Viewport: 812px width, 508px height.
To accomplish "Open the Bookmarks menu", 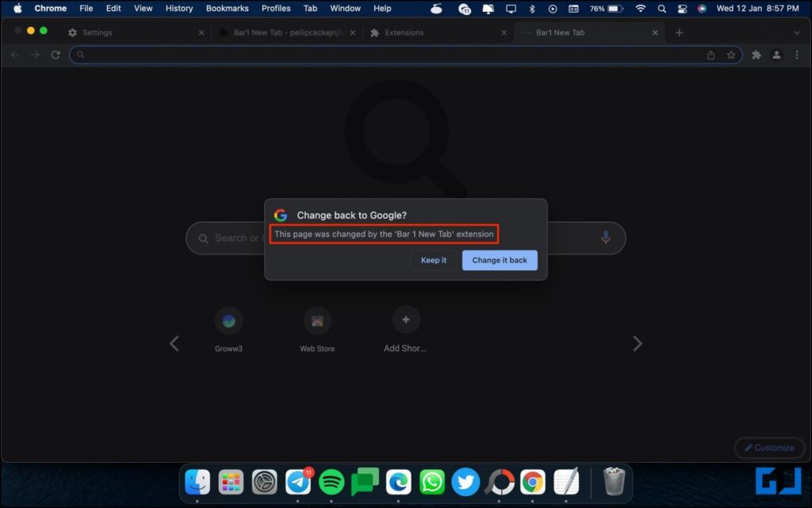I will 228,8.
